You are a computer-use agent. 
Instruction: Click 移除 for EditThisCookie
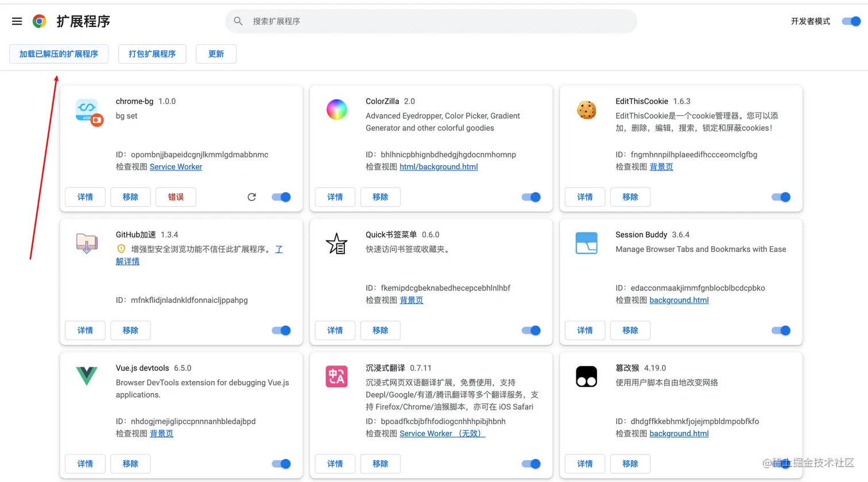pos(630,197)
